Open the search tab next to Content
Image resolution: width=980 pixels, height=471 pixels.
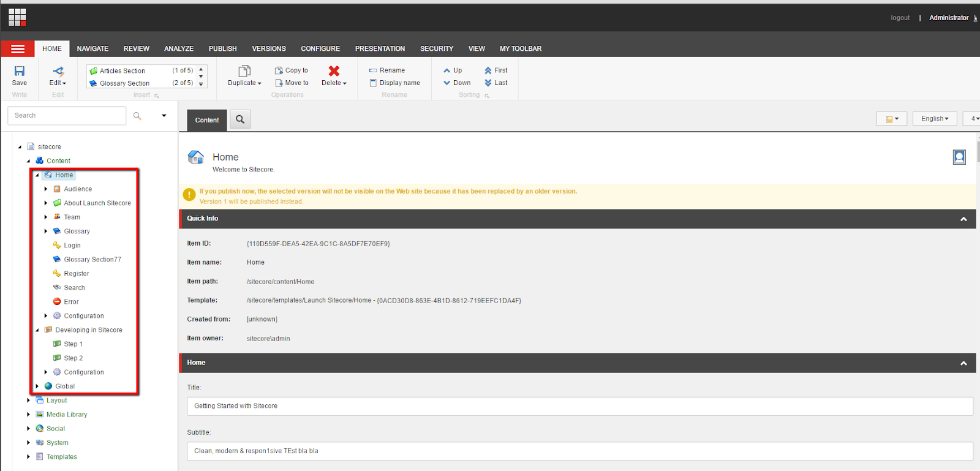click(240, 119)
